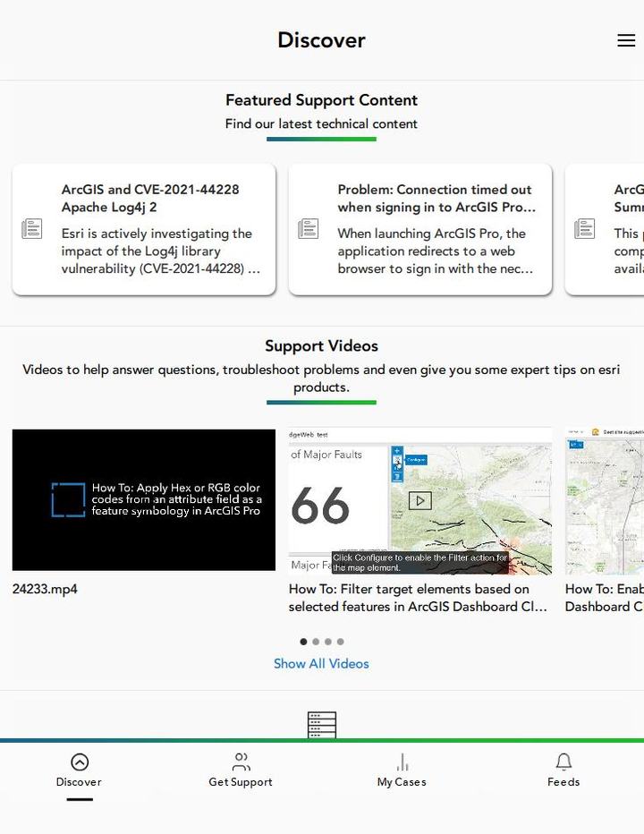
Task: Tap the Feeds bell icon
Action: click(563, 762)
